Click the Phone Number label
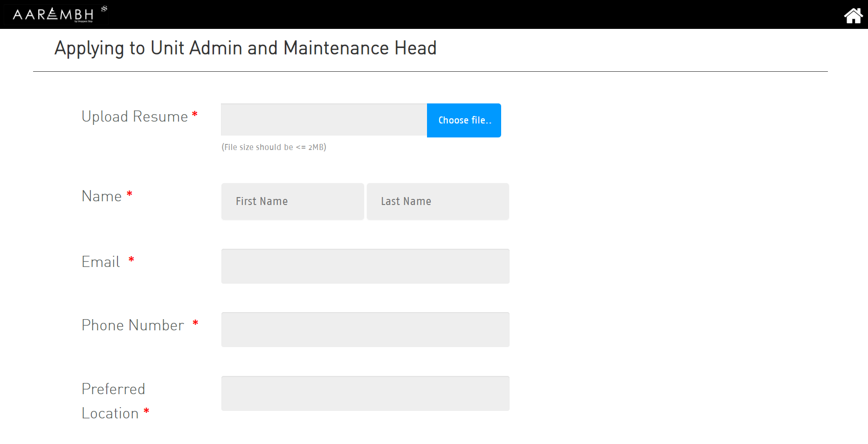The width and height of the screenshot is (868, 444). [133, 325]
